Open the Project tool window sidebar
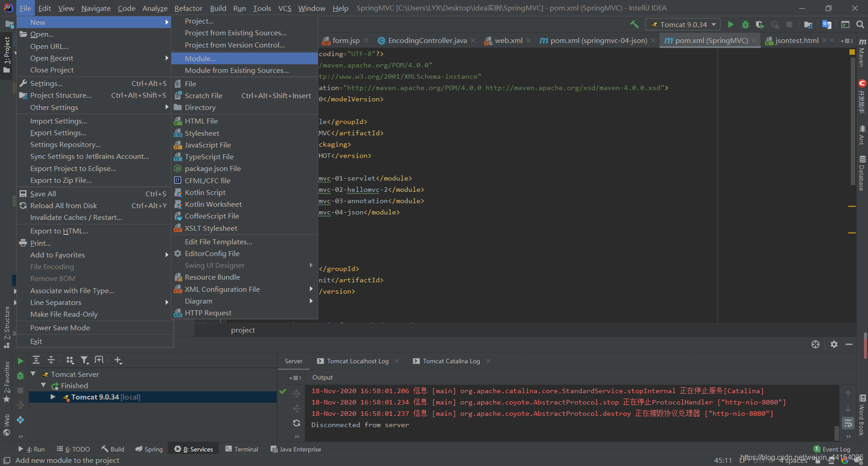 tap(6, 54)
